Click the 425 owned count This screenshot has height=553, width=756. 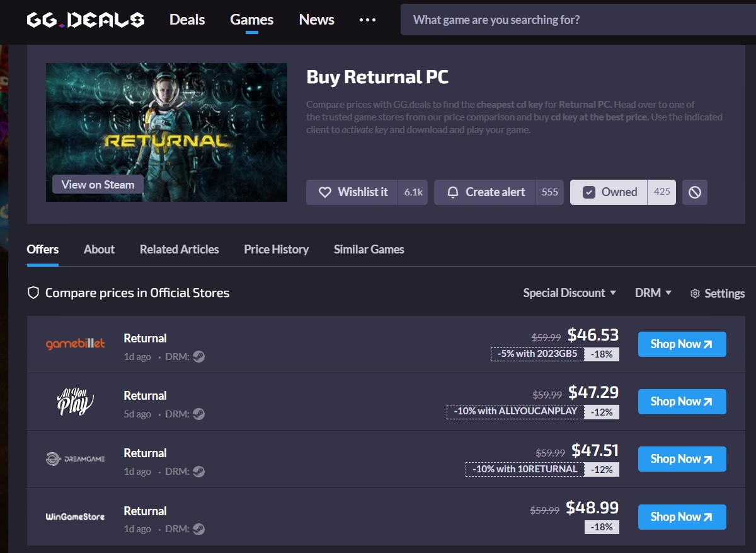(662, 192)
